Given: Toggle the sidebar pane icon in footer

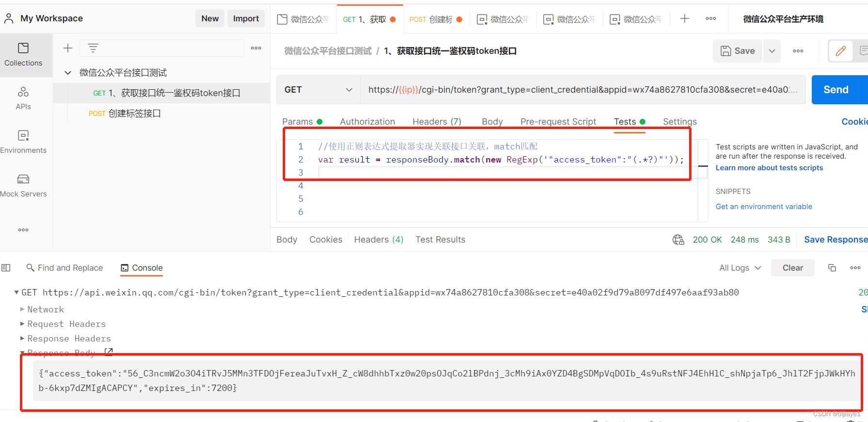Looking at the screenshot, I should tap(6, 268).
